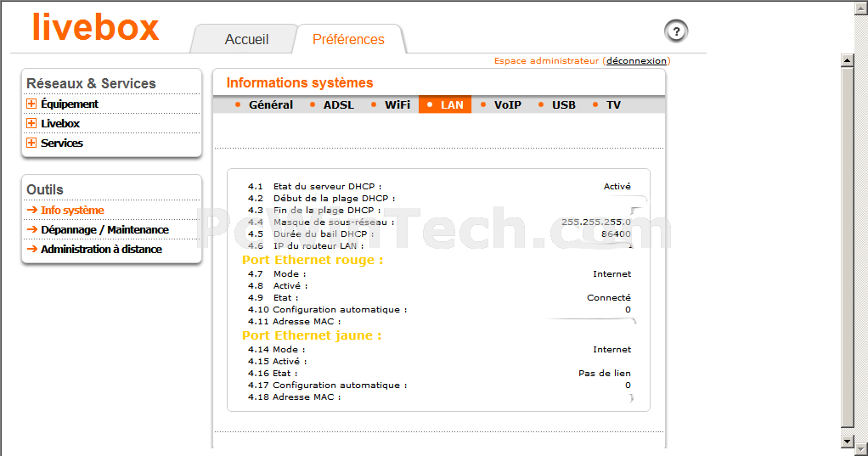Click the 'Outils' heading
Viewport: 868px width, 456px height.
pyautogui.click(x=45, y=190)
